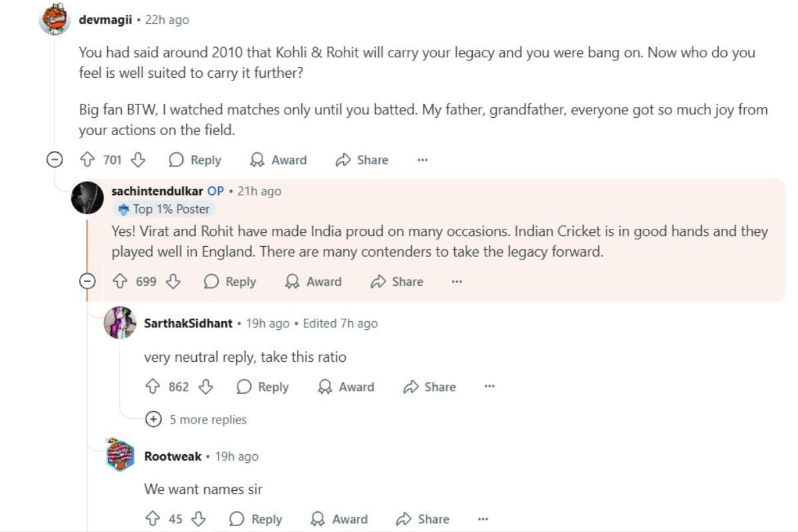Reply to devmagii's comment
This screenshot has height=532, width=798.
pos(195,160)
